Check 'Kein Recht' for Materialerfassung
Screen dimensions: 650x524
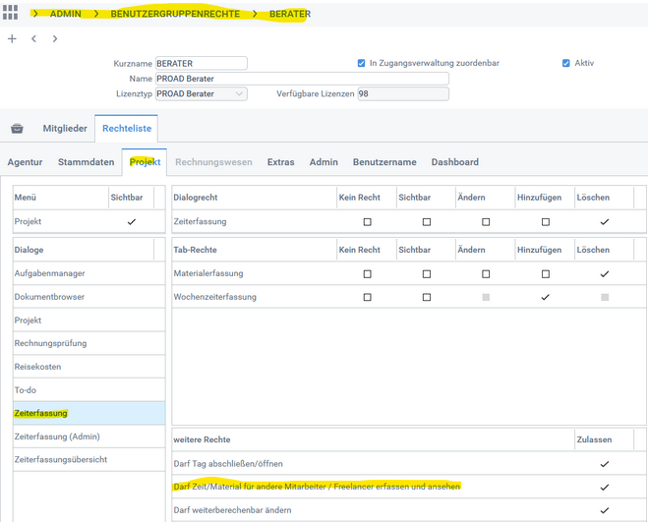coord(367,273)
